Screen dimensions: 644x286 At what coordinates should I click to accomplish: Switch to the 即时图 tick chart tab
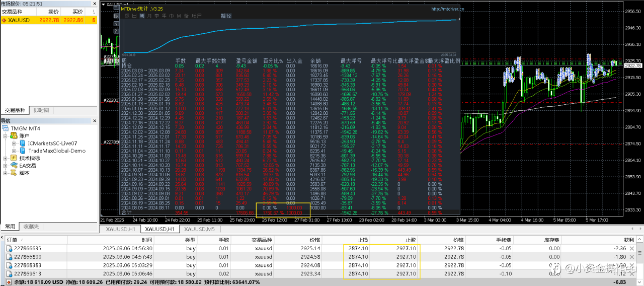41,110
